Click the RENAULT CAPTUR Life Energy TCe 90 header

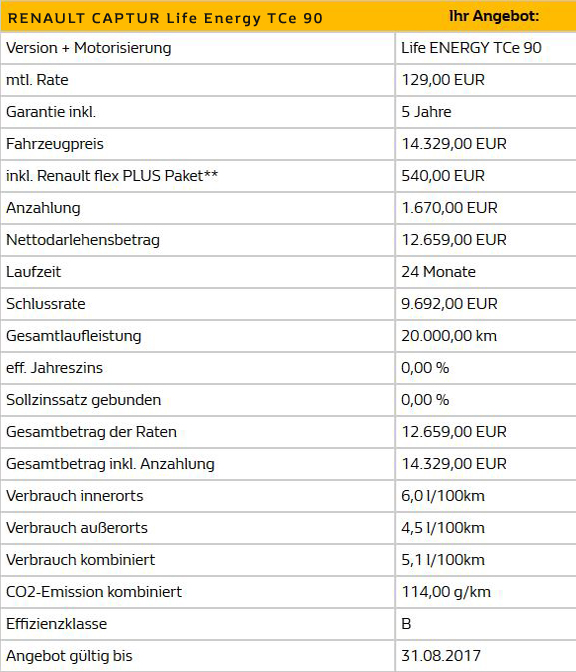165,18
